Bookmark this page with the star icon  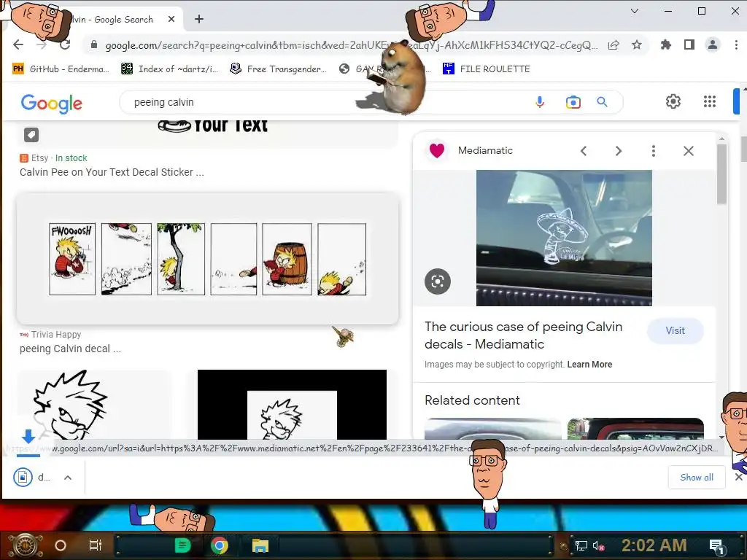pos(636,44)
